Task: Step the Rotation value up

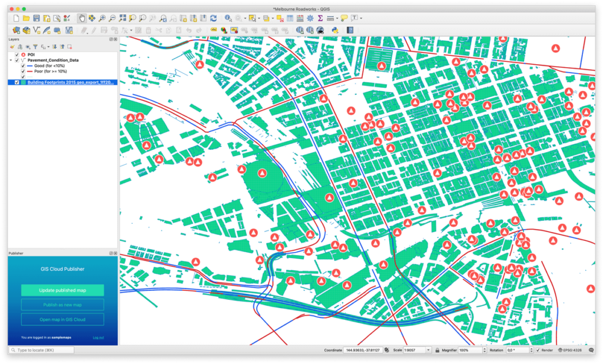Action: (532, 349)
